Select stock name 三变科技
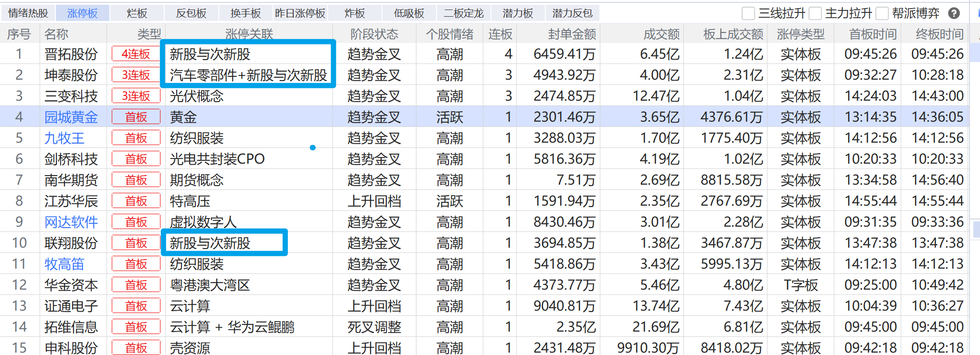The height and width of the screenshot is (355, 980). [x=71, y=96]
